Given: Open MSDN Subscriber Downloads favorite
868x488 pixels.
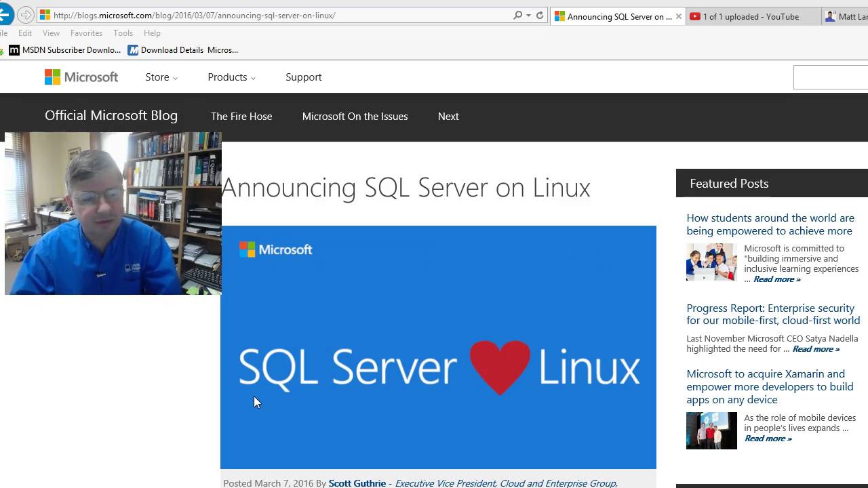Looking at the screenshot, I should point(65,50).
